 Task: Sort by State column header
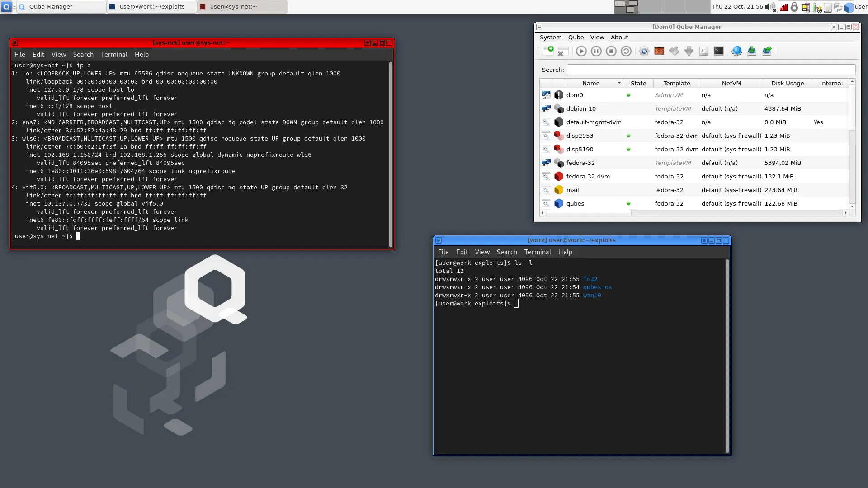click(x=638, y=83)
